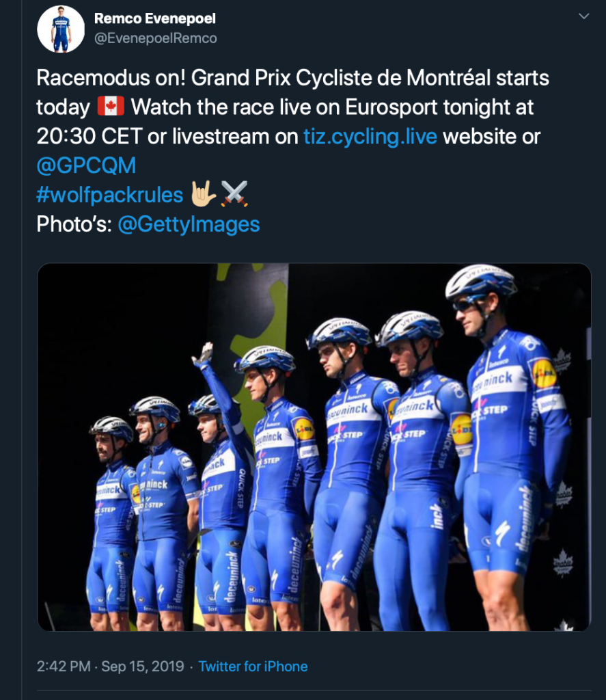The width and height of the screenshot is (606, 700).
Task: Open the tiz.cycling.live link
Action: (370, 136)
